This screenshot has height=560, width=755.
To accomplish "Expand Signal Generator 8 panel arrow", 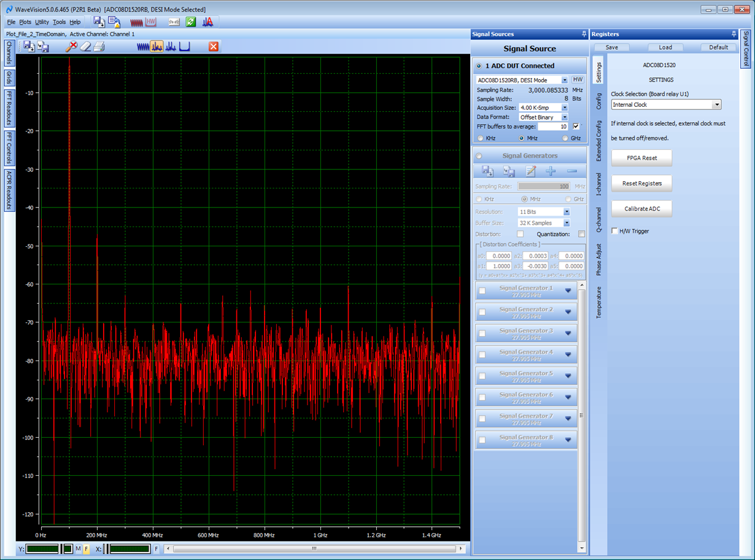I will click(x=568, y=440).
